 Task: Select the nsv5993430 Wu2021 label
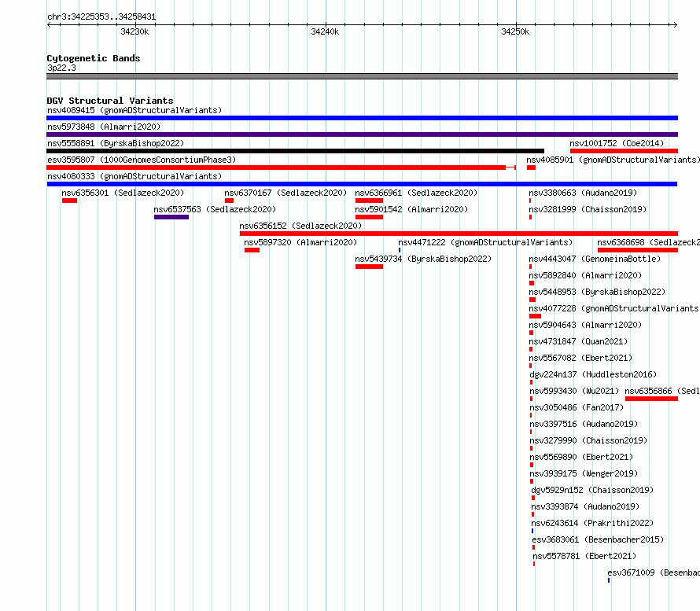(x=573, y=391)
